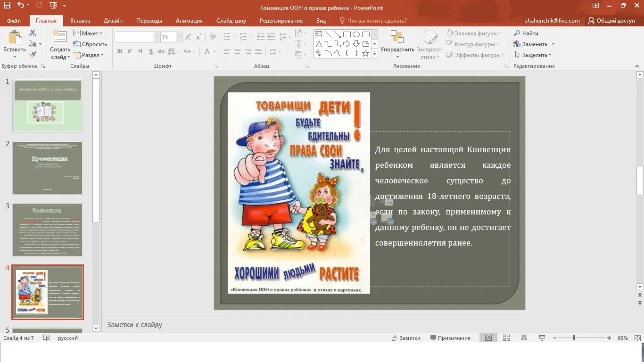
Task: Switch to the Вставка tab
Action: pos(80,21)
